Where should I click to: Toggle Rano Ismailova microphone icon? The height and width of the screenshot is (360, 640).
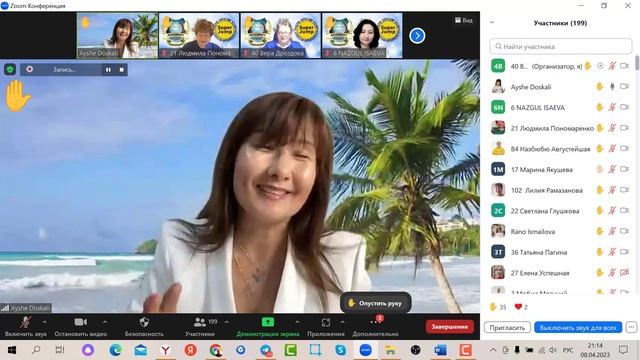click(x=612, y=231)
